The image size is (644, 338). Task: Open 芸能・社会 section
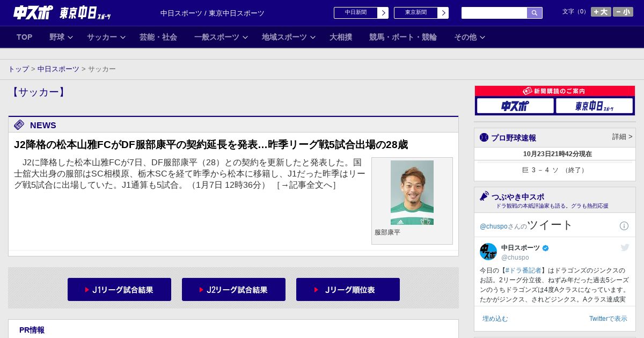(158, 37)
